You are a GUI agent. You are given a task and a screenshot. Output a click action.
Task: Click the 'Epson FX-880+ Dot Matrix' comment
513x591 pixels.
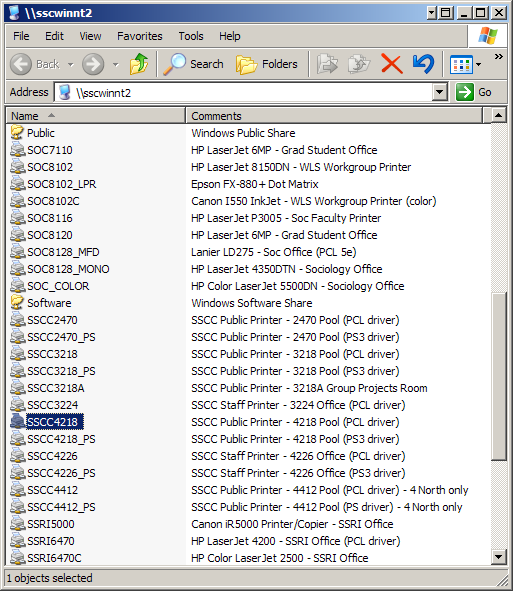(x=255, y=184)
